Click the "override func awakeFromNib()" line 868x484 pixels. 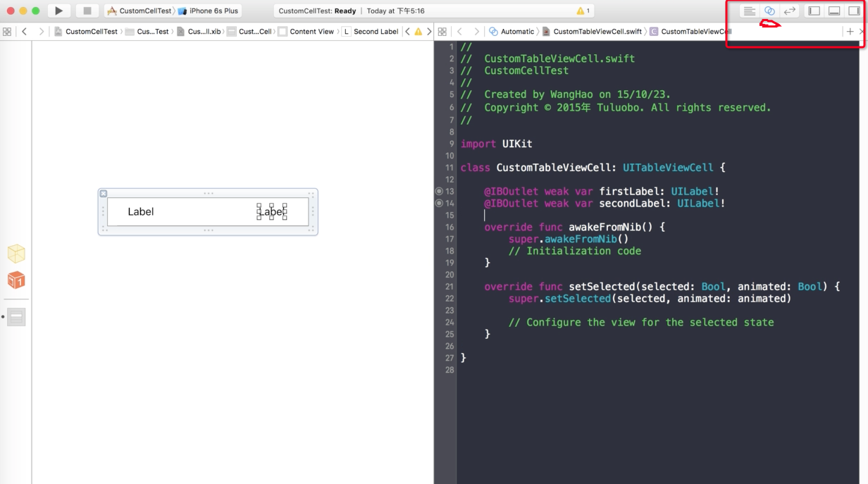point(575,227)
